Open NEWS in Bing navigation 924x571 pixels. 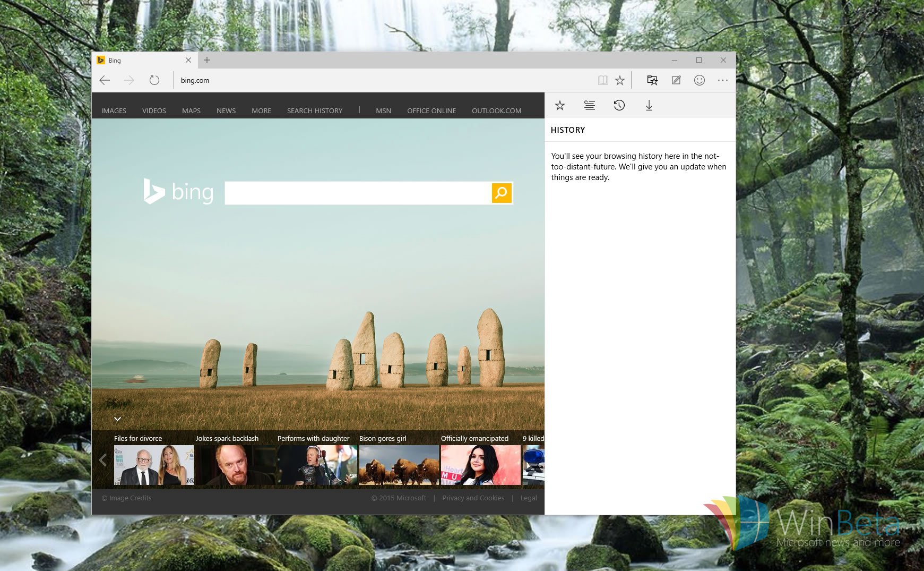click(x=226, y=110)
